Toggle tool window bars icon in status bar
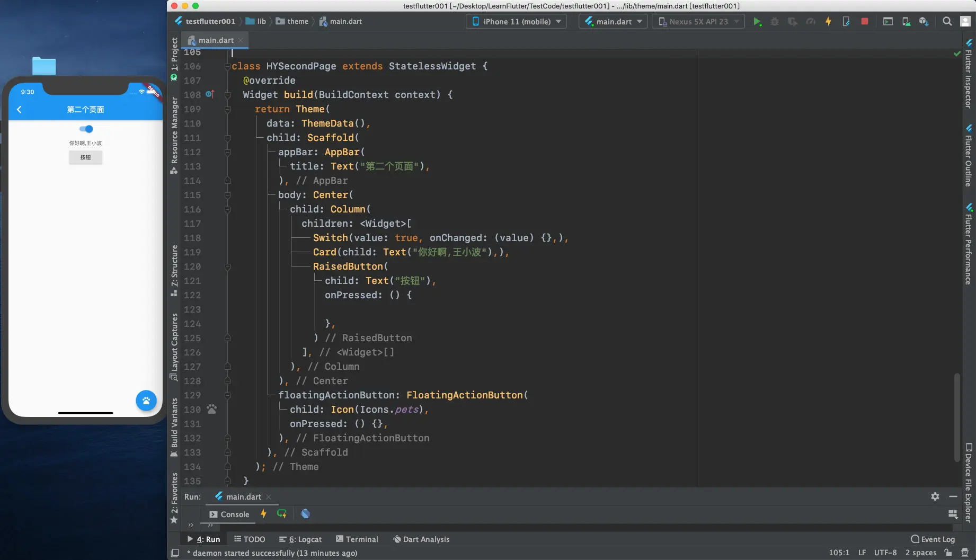This screenshot has height=560, width=976. tap(175, 553)
